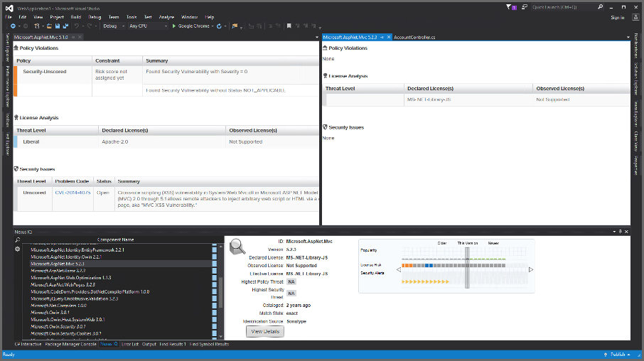Image resolution: width=644 pixels, height=361 pixels.
Task: Select Microsoft.AspNet.Razor 3.2.3 in component list
Action: pos(58,271)
